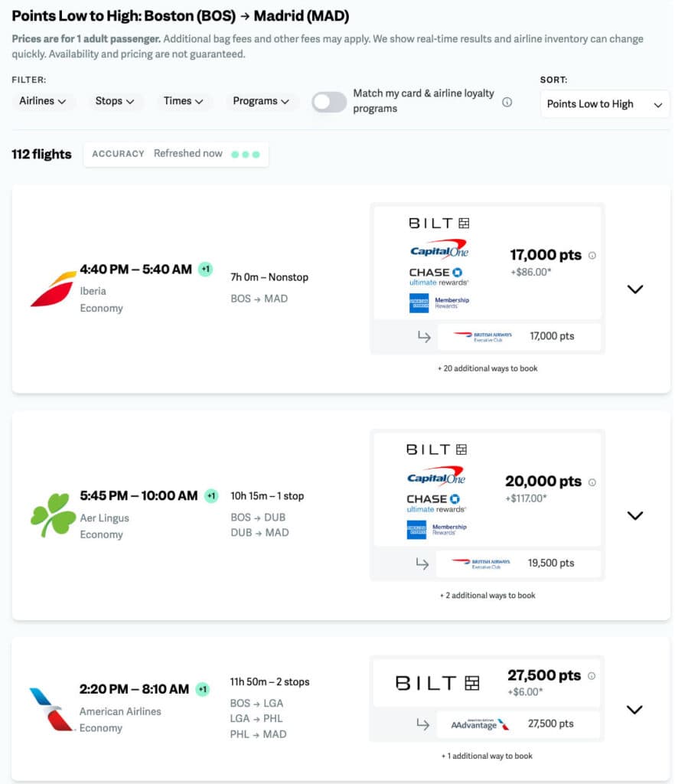Click "+ 2 additional ways to book" link
The image size is (675, 784).
click(x=487, y=595)
